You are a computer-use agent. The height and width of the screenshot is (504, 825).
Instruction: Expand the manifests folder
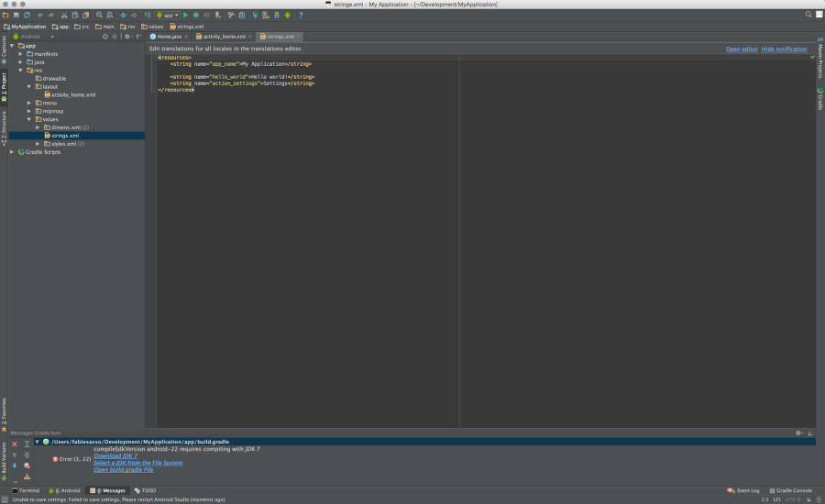(20, 54)
